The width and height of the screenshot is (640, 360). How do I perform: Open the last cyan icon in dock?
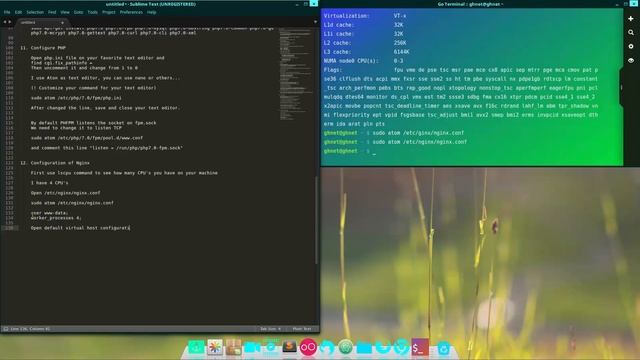(444, 349)
